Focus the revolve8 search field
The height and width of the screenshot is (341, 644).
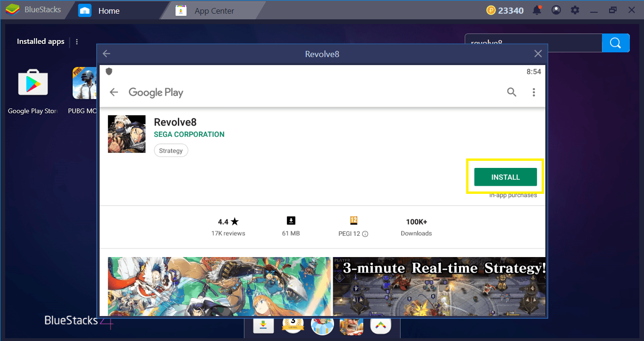tap(533, 43)
